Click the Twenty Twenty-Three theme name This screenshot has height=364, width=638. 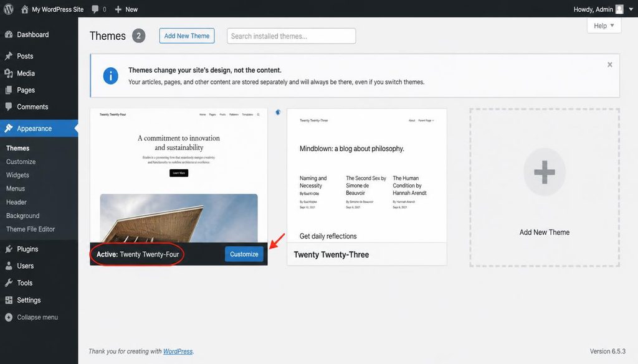point(331,254)
